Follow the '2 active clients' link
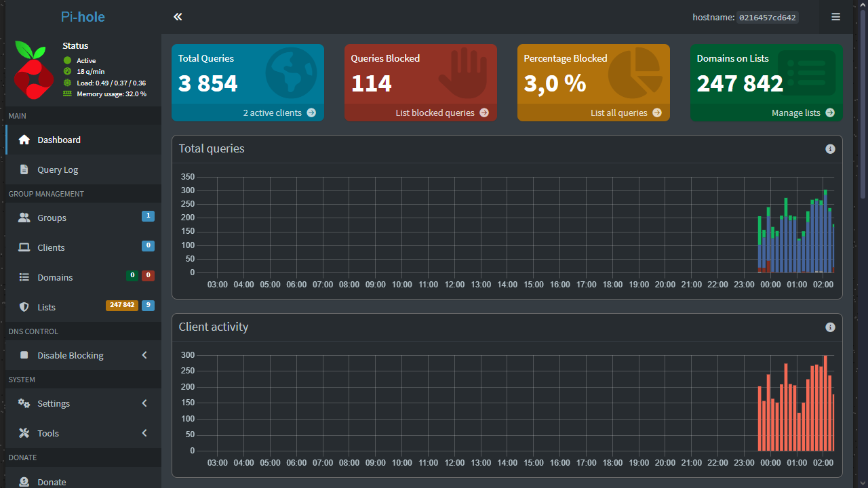This screenshot has height=488, width=868. click(x=279, y=113)
